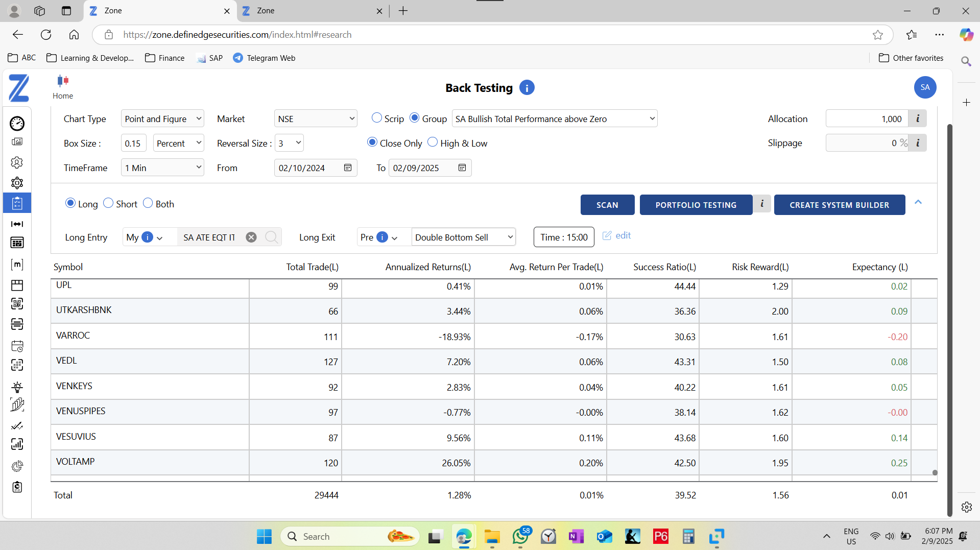The width and height of the screenshot is (980, 550).
Task: Choose High & Low price option
Action: click(x=432, y=142)
